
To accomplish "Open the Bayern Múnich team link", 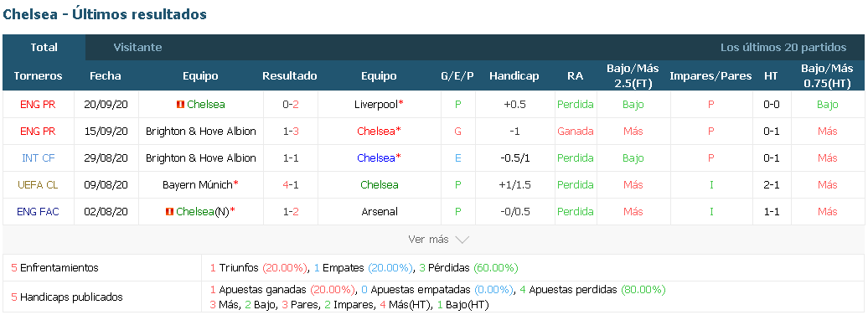I will pyautogui.click(x=197, y=185).
